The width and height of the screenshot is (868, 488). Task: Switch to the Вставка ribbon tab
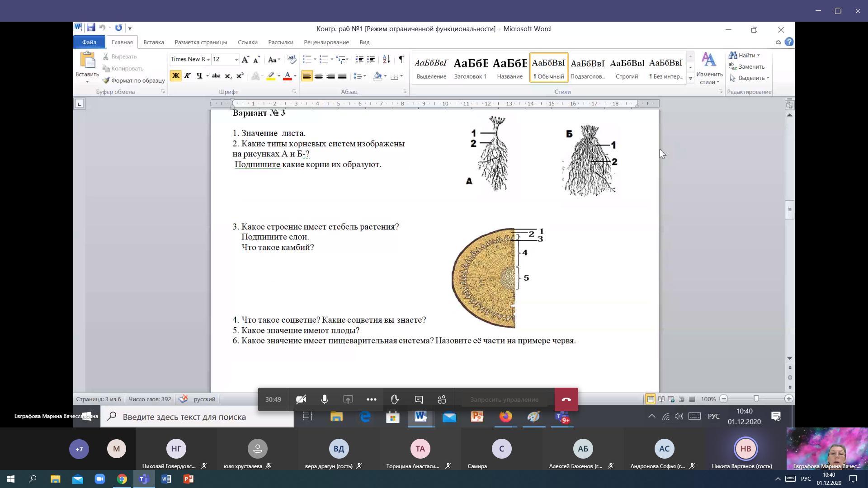tap(153, 42)
